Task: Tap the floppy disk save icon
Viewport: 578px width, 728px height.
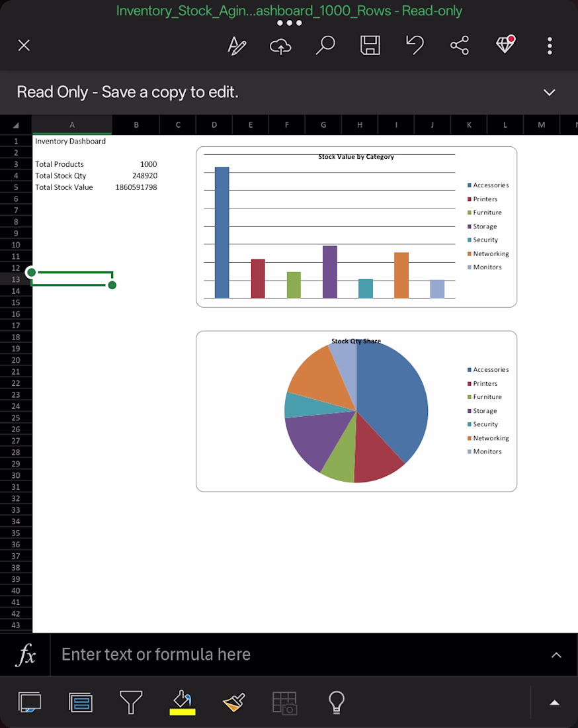Action: (x=370, y=46)
